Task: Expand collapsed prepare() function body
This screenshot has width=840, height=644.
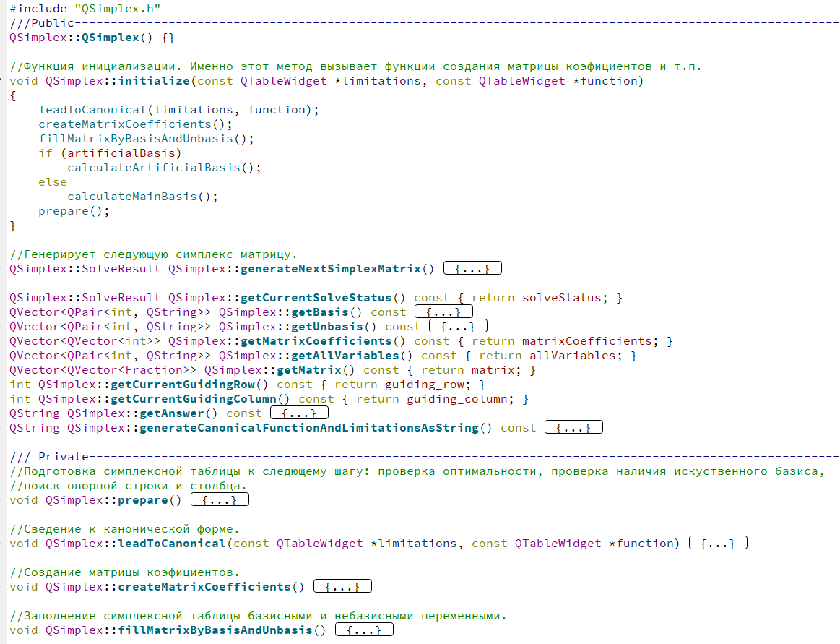Action: 220,499
